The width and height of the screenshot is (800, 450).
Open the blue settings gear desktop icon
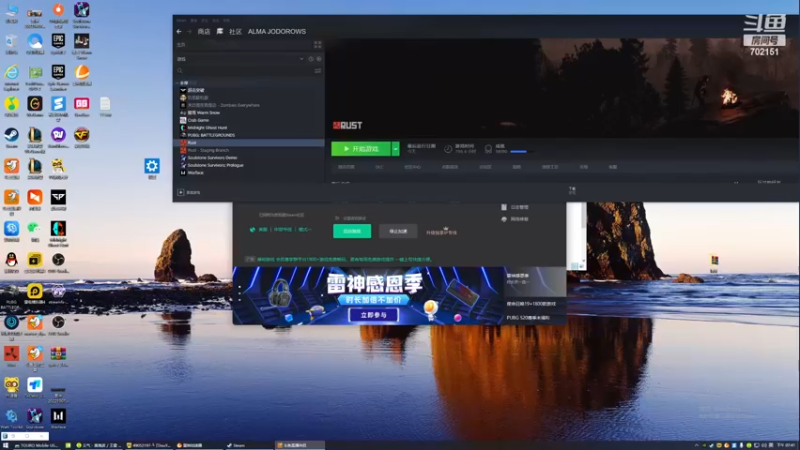click(152, 168)
